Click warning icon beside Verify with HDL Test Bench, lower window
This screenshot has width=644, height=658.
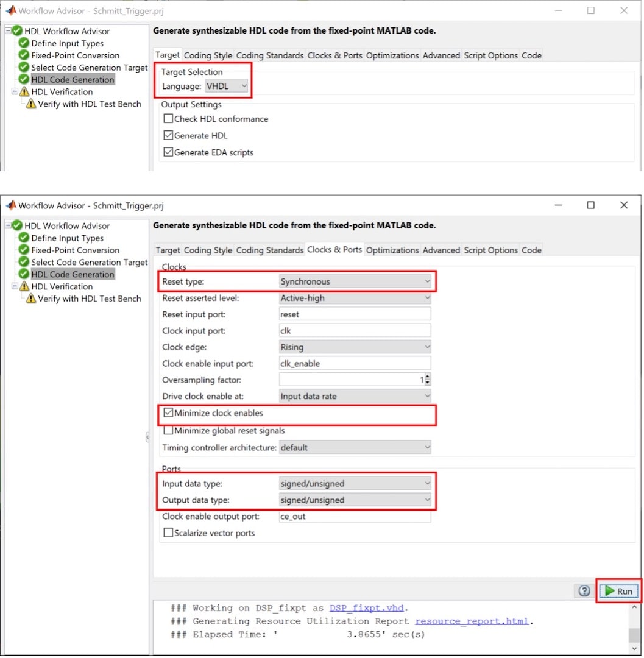(x=31, y=299)
